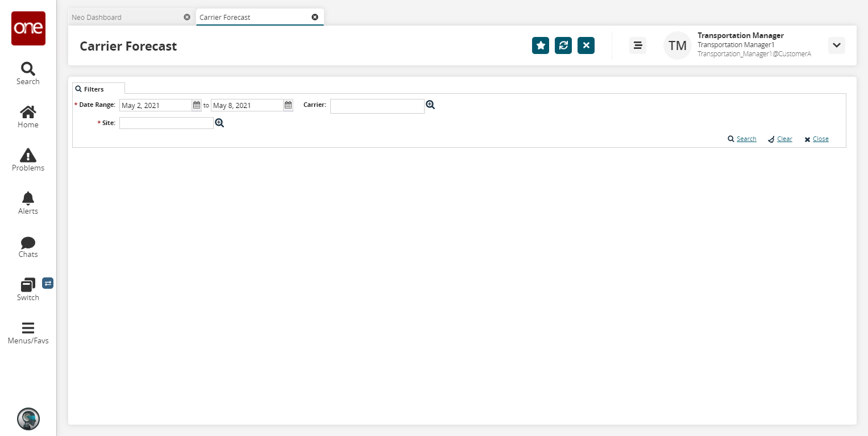
Task: Go to Home in sidebar
Action: 28,112
